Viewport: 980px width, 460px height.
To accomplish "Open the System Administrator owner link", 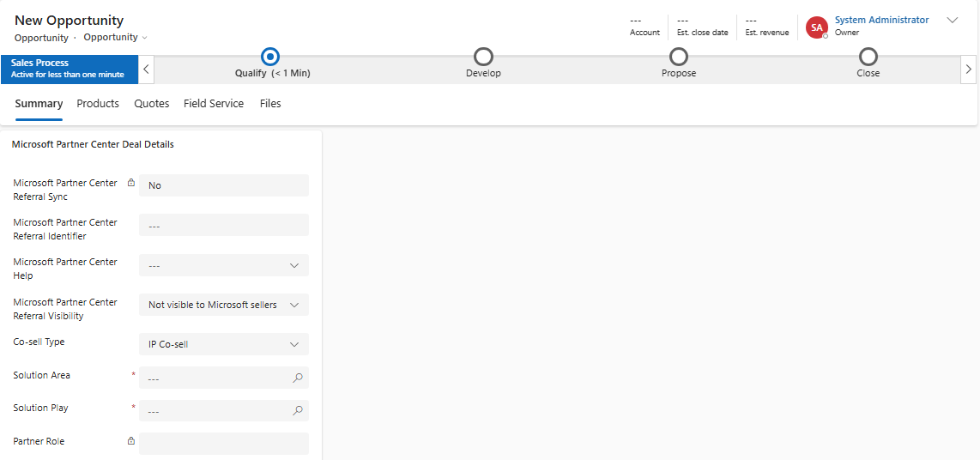I will click(x=882, y=20).
